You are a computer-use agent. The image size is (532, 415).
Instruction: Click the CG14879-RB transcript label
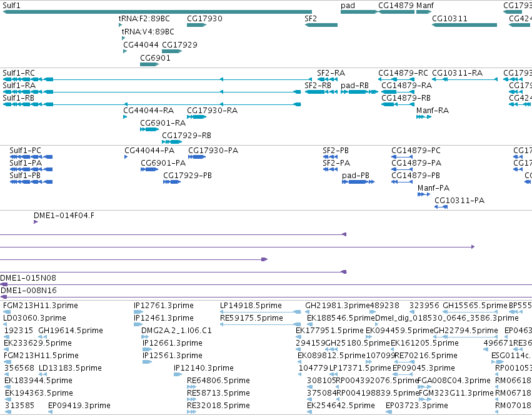(x=406, y=97)
